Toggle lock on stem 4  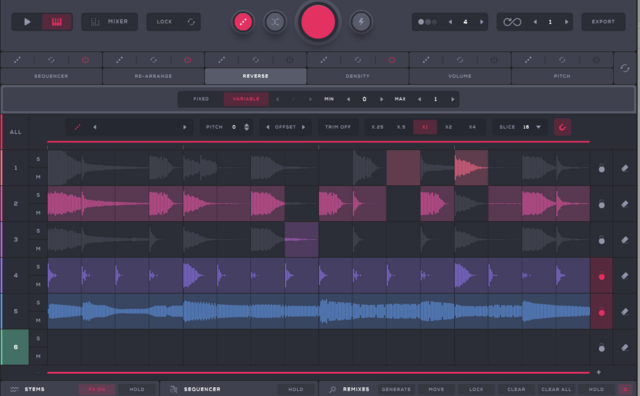pos(602,276)
